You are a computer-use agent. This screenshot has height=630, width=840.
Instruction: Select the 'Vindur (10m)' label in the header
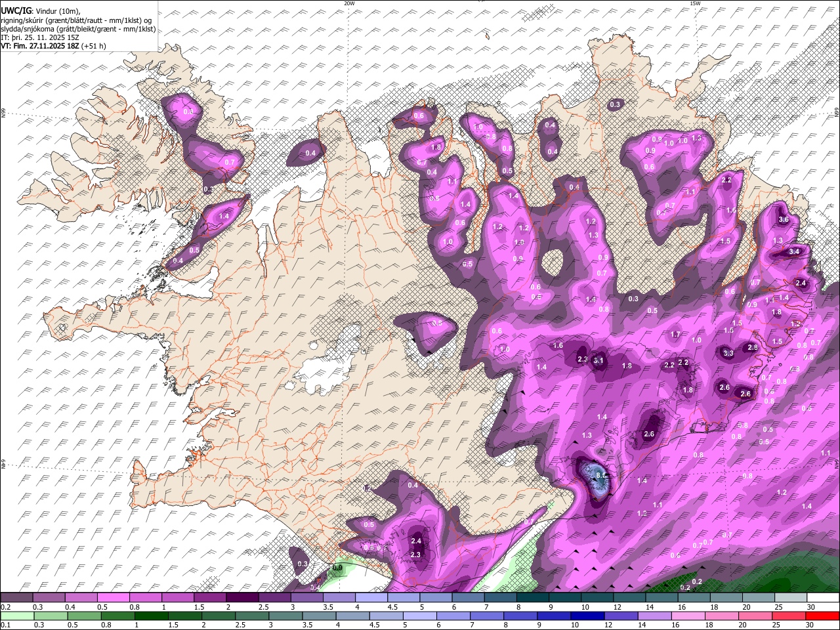pyautogui.click(x=58, y=10)
